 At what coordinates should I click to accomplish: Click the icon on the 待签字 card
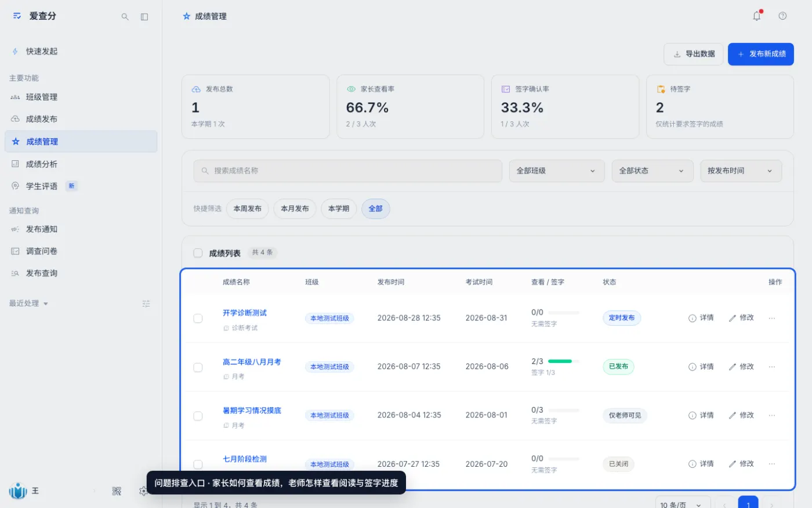661,89
